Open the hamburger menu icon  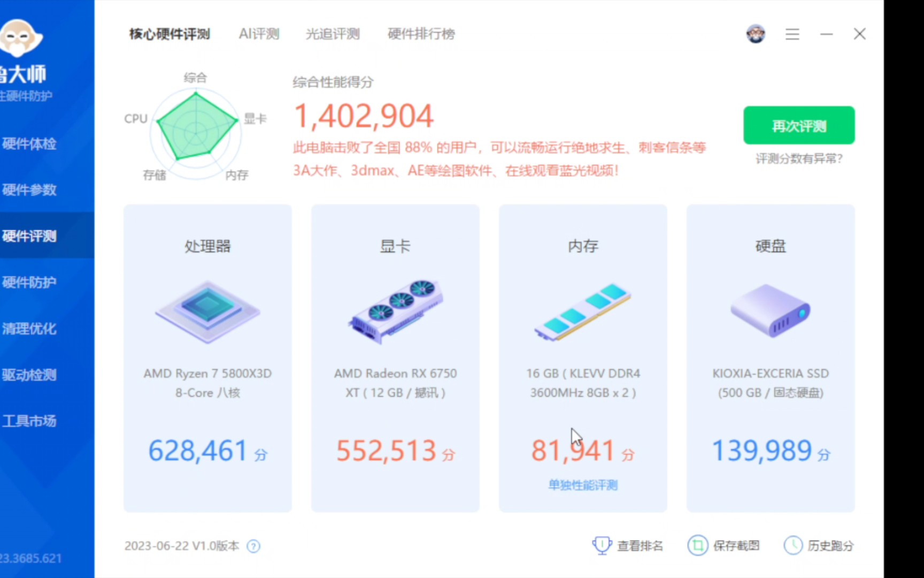click(x=792, y=34)
